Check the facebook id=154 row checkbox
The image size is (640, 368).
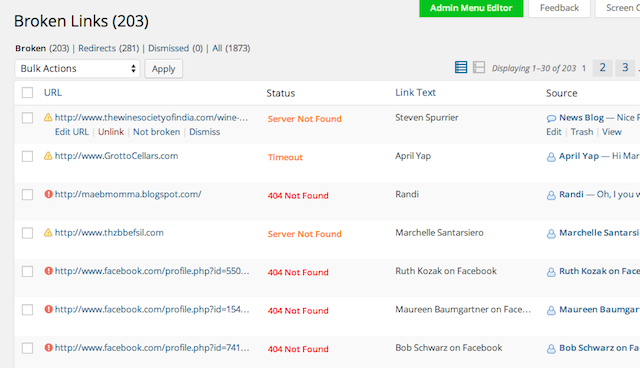27,310
